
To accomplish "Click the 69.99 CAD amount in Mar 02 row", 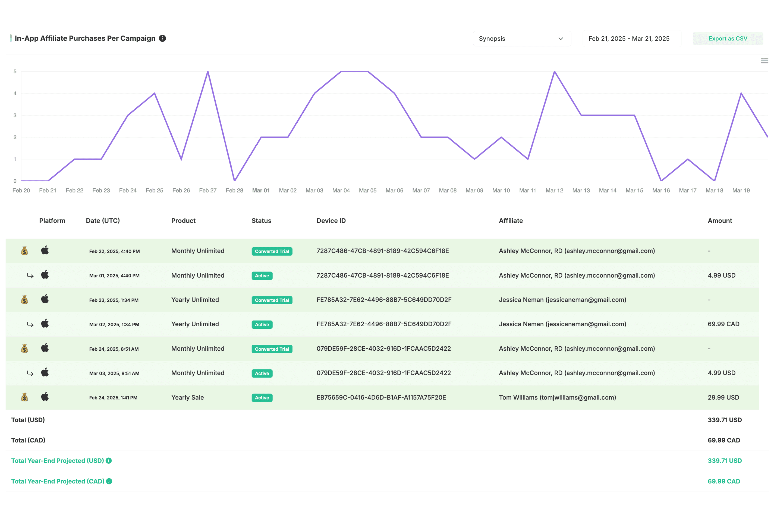I will click(x=724, y=324).
